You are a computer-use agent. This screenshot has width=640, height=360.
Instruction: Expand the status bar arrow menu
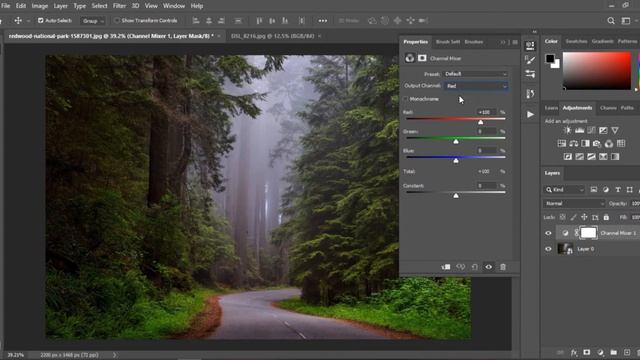pyautogui.click(x=115, y=355)
